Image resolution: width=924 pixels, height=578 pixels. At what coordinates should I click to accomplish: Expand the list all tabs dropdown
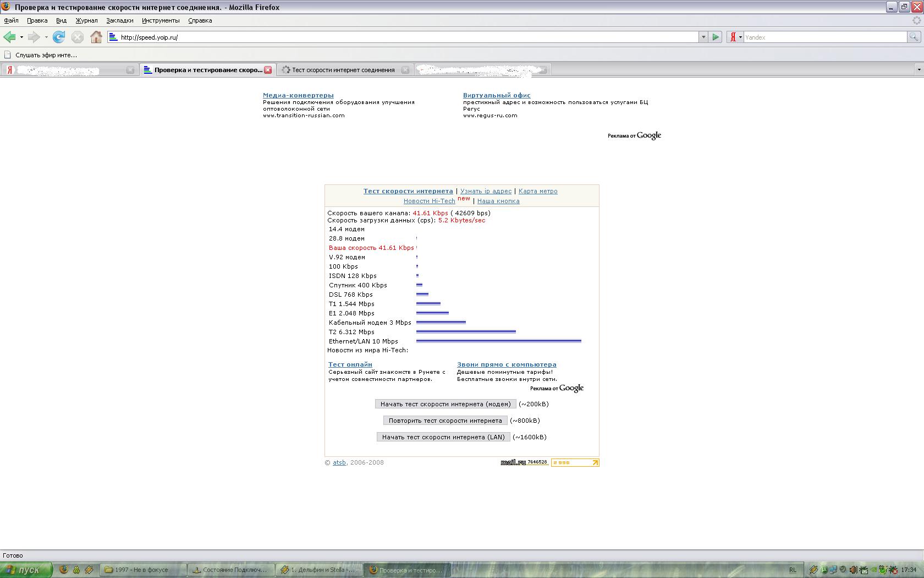(x=919, y=70)
